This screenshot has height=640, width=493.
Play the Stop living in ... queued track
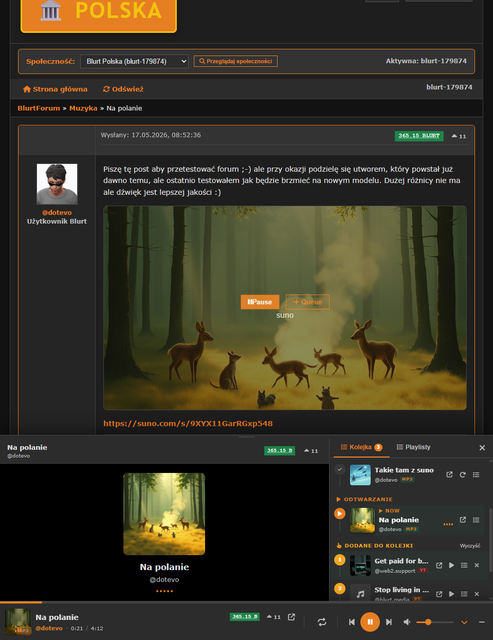click(451, 594)
